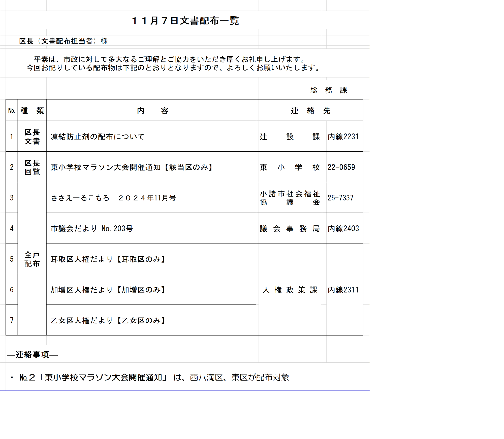
Task: Select row number '7' cell
Action: pos(12,320)
